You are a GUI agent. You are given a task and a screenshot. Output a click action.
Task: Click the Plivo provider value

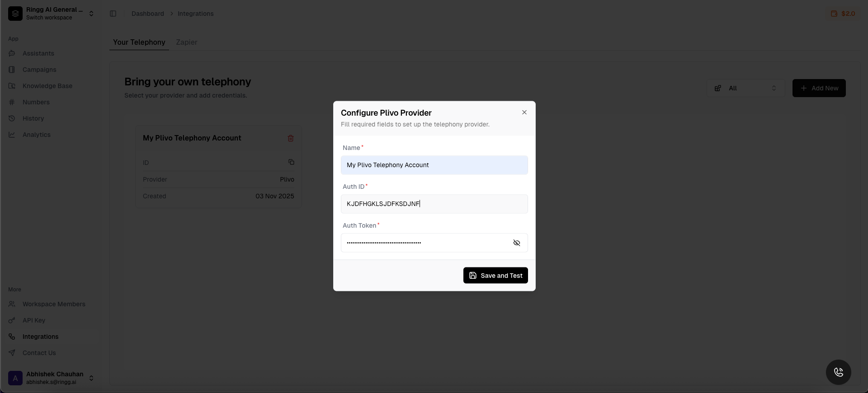click(287, 179)
